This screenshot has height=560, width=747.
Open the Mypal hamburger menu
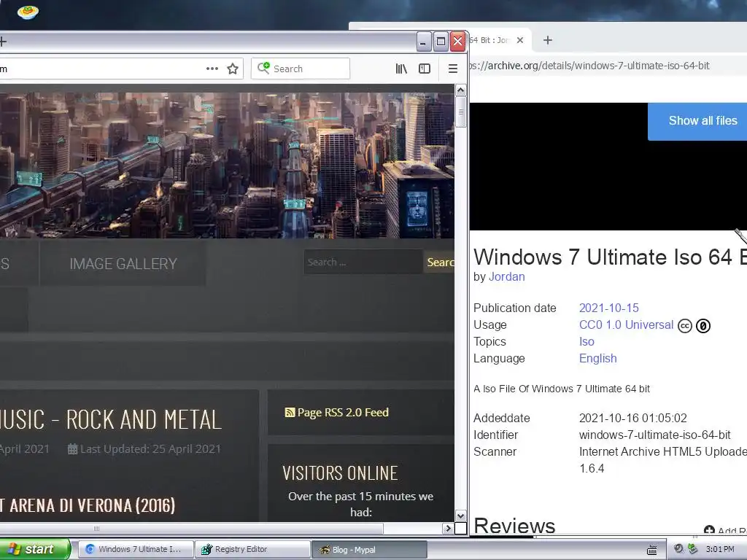(x=452, y=69)
